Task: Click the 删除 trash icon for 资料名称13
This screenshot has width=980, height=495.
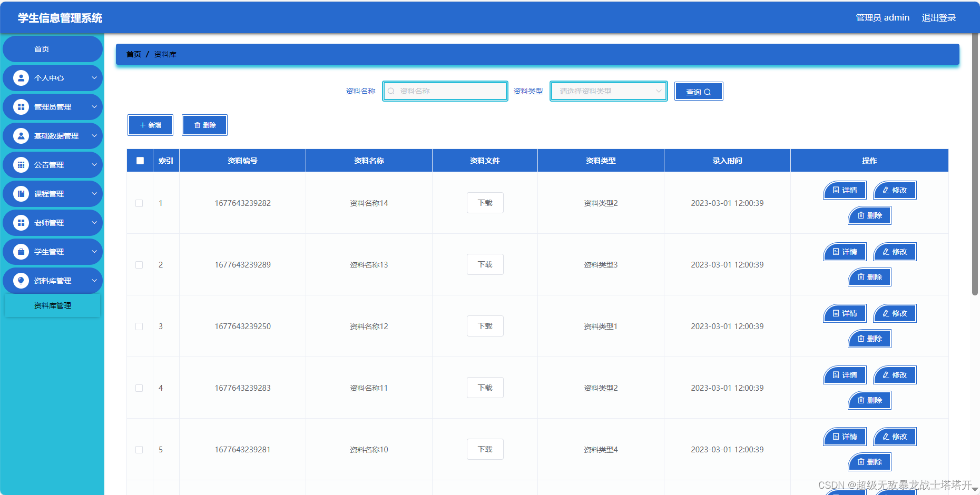Action: [x=861, y=277]
